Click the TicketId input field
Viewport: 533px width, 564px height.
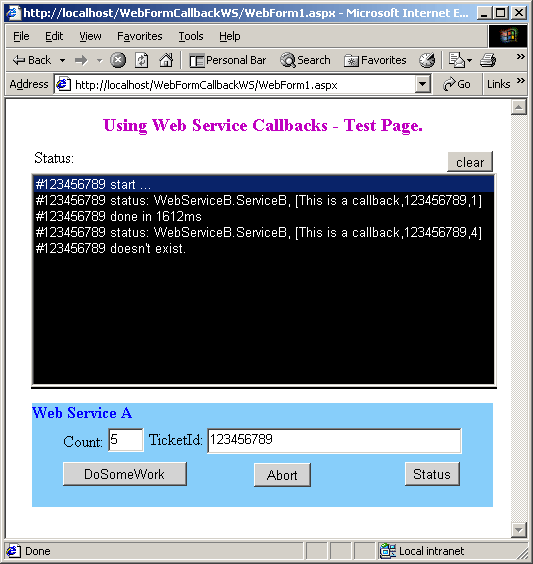click(x=334, y=440)
